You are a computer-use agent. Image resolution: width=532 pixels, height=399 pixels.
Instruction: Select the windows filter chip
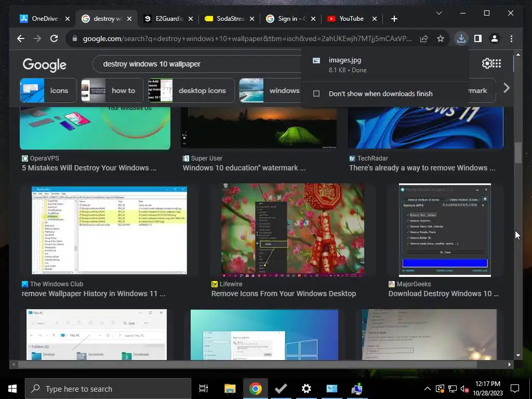pyautogui.click(x=270, y=90)
